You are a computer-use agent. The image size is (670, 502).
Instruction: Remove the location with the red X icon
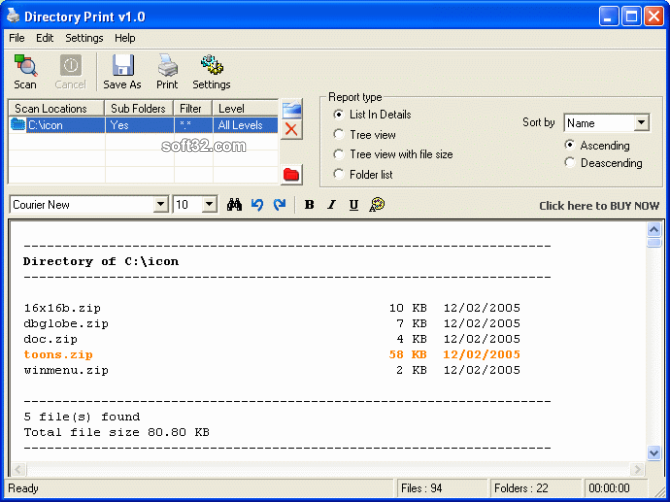291,129
